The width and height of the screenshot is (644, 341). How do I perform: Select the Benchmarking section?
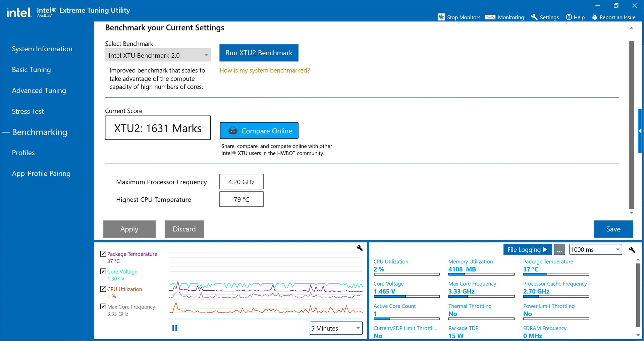(x=40, y=132)
